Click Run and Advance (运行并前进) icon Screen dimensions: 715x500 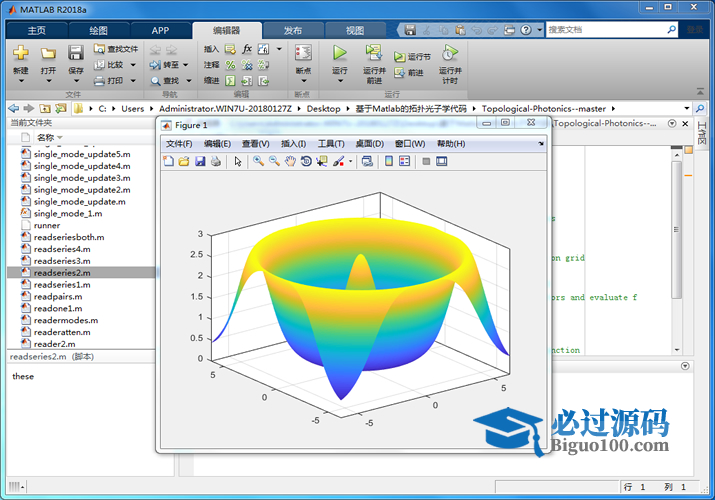(x=374, y=53)
